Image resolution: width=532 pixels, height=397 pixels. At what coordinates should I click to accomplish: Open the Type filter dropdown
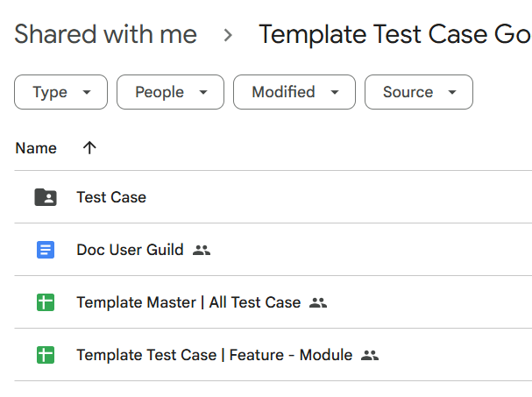pyautogui.click(x=60, y=92)
